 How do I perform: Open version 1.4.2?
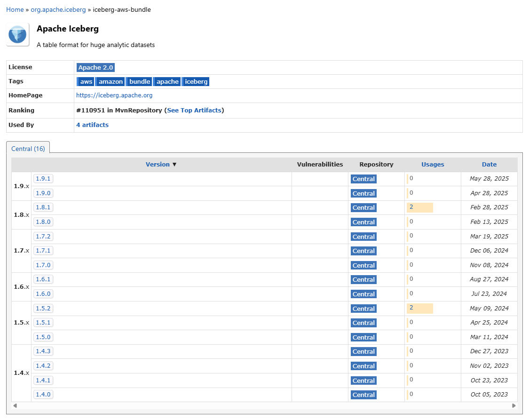(43, 365)
